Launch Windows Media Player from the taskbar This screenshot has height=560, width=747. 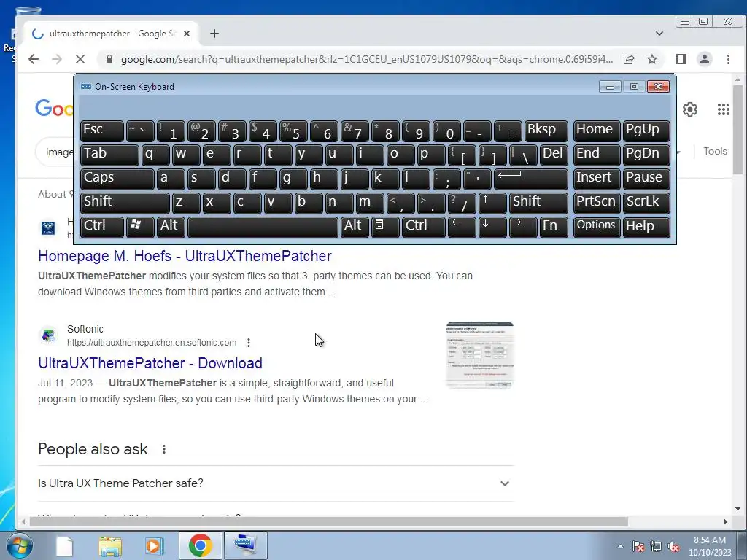(155, 545)
